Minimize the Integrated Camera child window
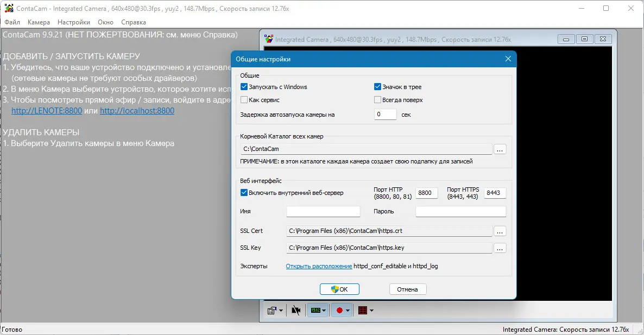Screen dimensions: 644x335 click(566, 39)
